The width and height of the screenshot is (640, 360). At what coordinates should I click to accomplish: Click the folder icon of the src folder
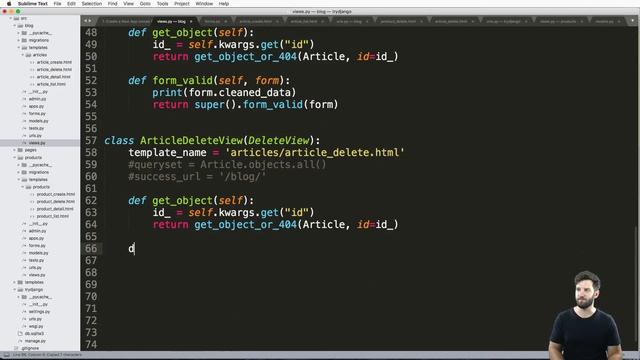click(x=16, y=18)
